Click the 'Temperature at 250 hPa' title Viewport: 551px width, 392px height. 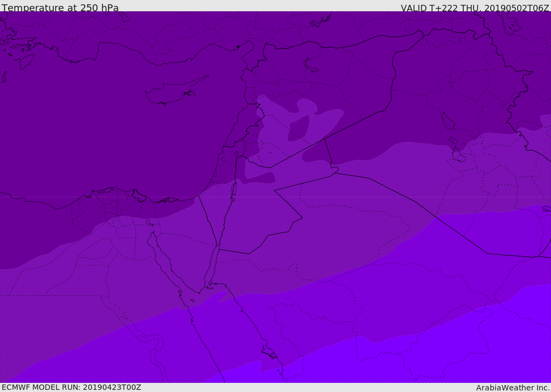tap(60, 8)
